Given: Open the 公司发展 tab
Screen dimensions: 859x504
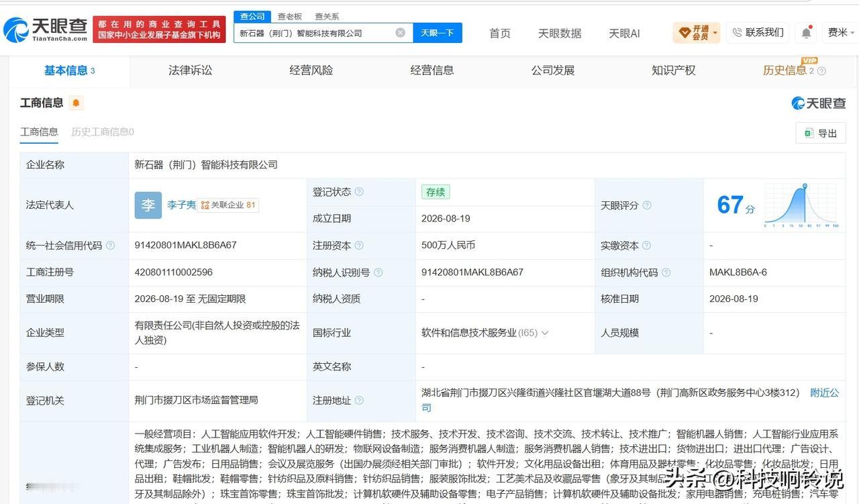Looking at the screenshot, I should (x=553, y=70).
